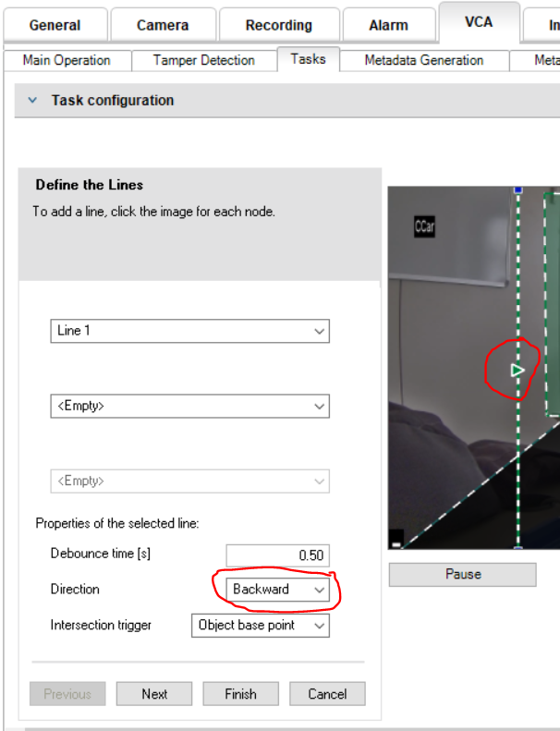
Task: Select the Main Operation sub-tab
Action: click(x=67, y=61)
